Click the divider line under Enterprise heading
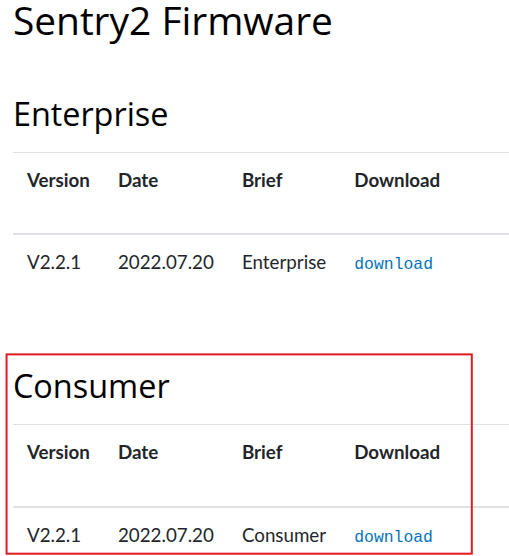 tap(261, 152)
